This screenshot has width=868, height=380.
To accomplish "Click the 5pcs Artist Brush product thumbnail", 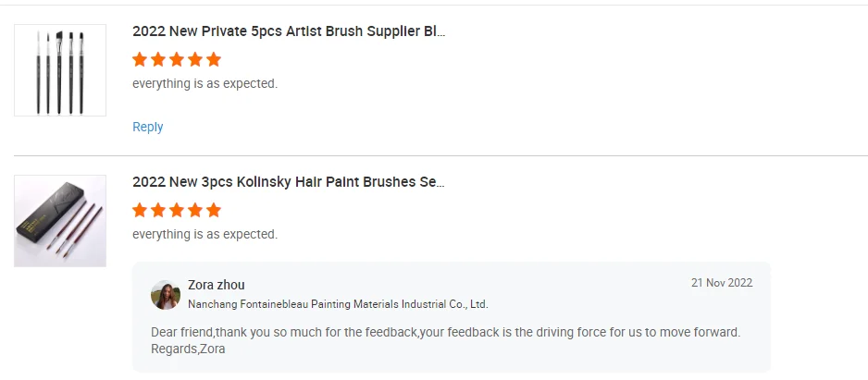I will [59, 70].
